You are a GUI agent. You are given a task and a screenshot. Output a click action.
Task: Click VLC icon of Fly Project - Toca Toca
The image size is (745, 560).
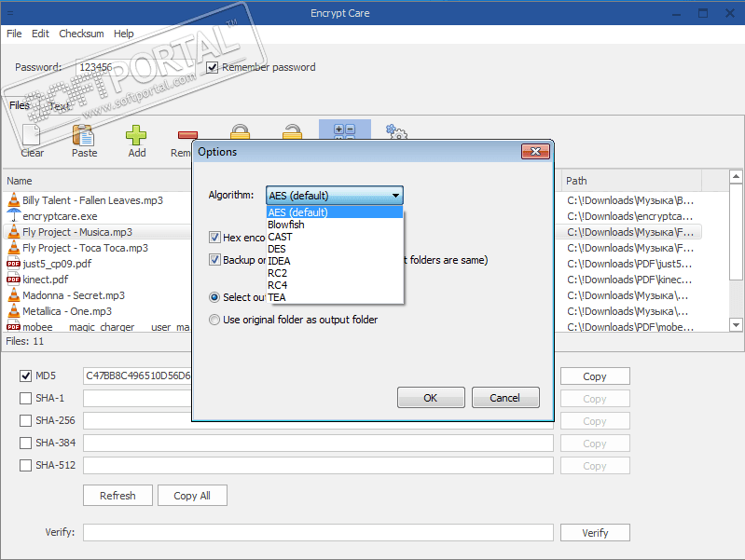click(14, 248)
